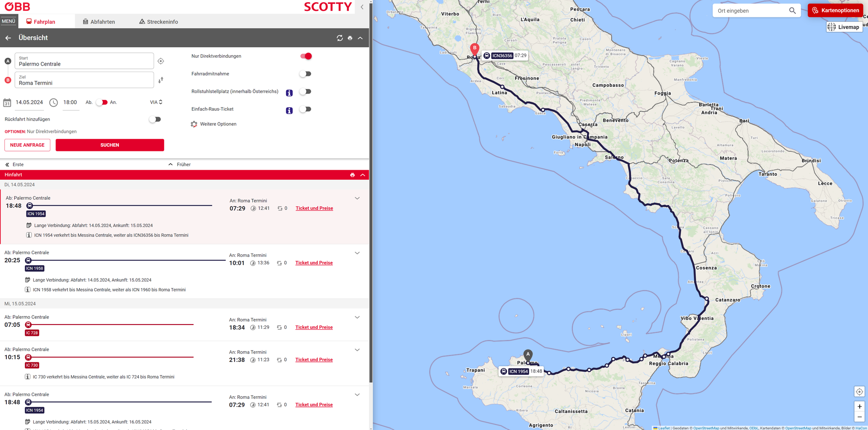This screenshot has width=868, height=430.
Task: Open the MENÜ menu
Action: [x=8, y=21]
